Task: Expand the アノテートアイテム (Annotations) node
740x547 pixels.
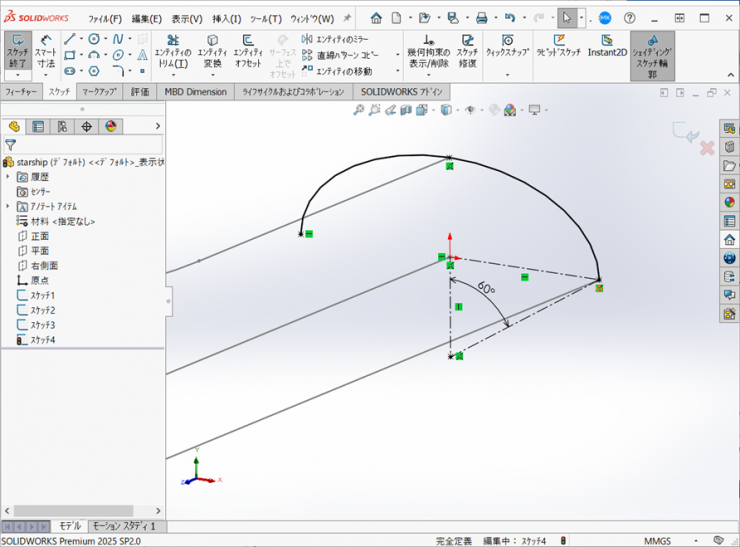Action: [8, 206]
